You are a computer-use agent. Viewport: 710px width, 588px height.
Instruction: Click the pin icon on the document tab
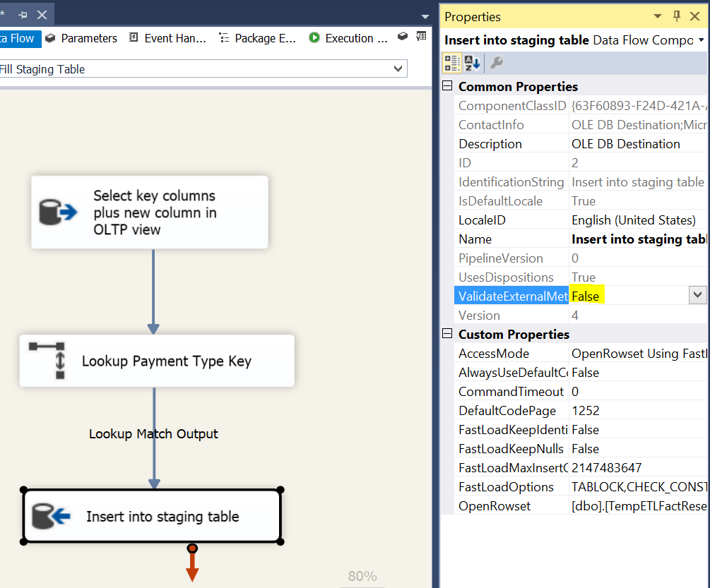[x=23, y=14]
